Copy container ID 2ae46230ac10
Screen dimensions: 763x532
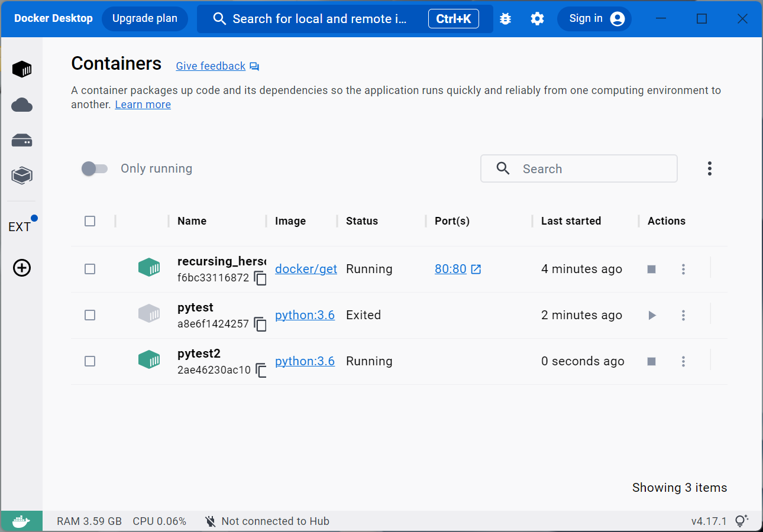[260, 370]
